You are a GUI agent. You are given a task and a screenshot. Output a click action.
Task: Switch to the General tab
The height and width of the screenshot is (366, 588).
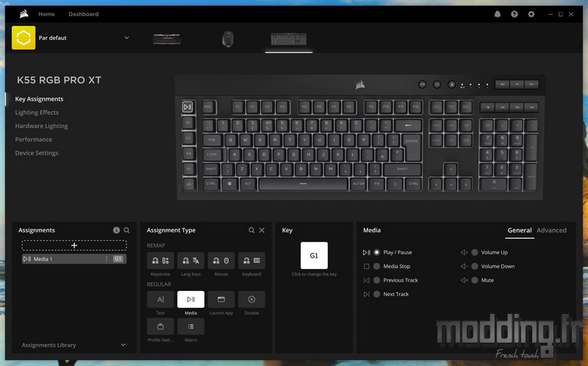520,230
